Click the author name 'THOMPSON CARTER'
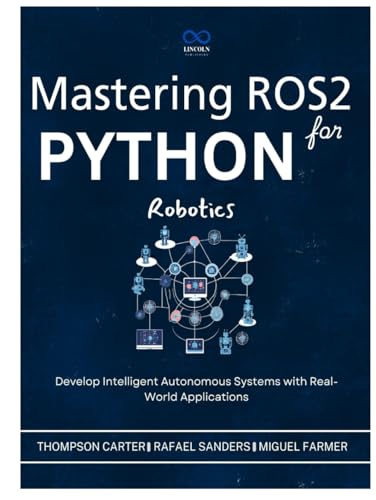376x500 pixels. [91, 446]
